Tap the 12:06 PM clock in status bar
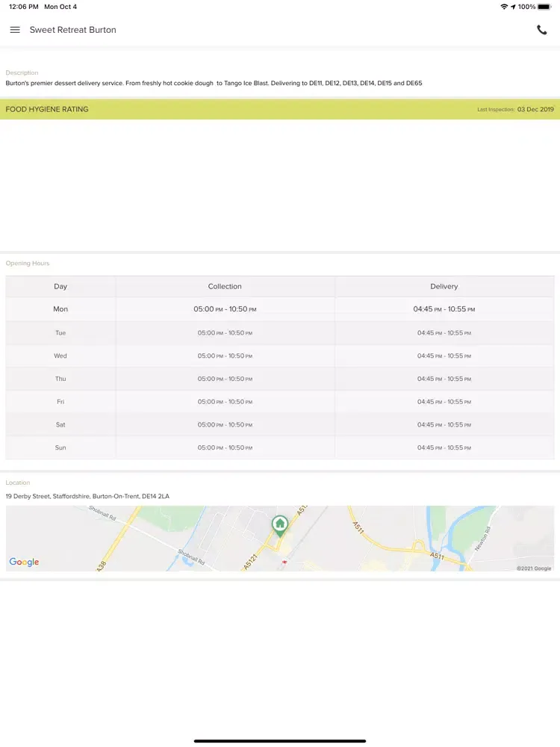Screen dimensions: 560x747 pos(24,7)
